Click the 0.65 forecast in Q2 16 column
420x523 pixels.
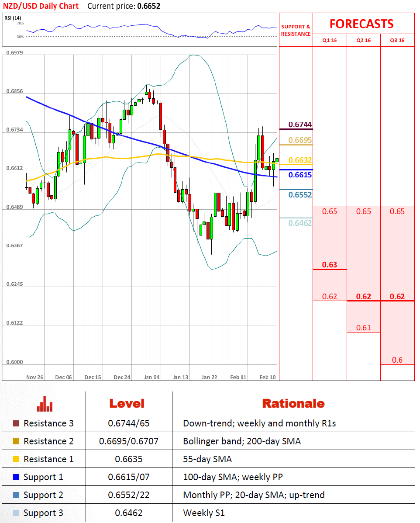coord(363,211)
